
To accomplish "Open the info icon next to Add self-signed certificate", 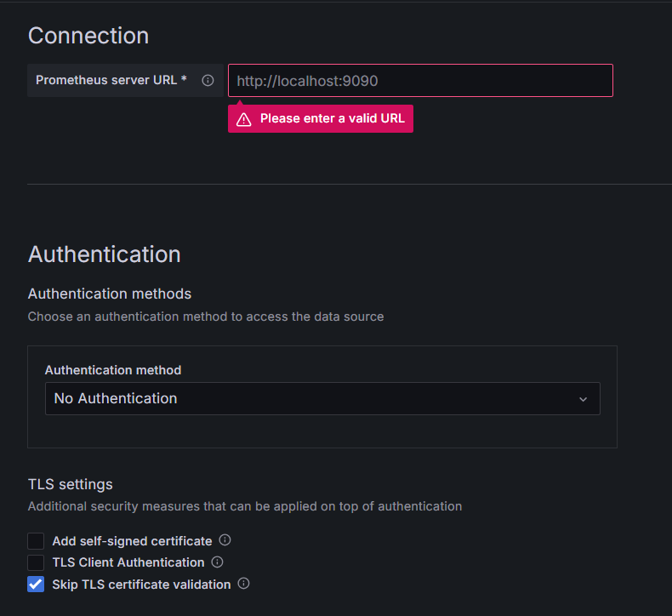I will [x=225, y=540].
